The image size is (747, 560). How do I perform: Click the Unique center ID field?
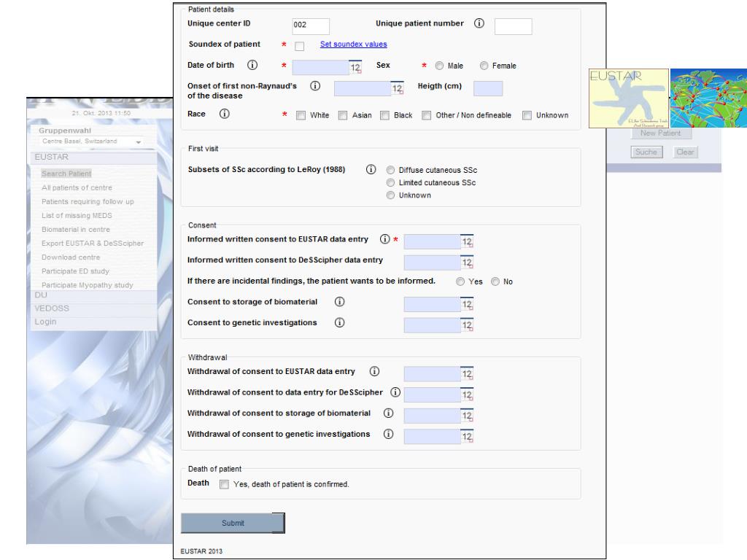[311, 26]
